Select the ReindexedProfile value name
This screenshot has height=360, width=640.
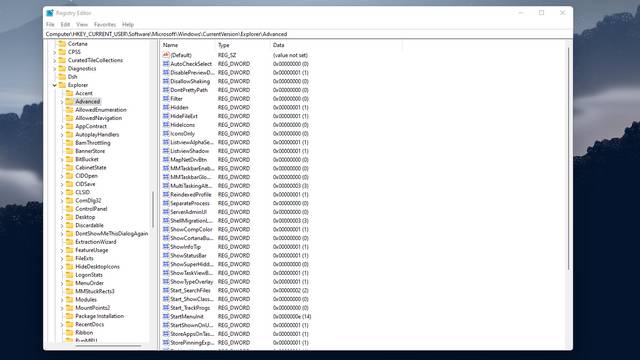pos(191,194)
